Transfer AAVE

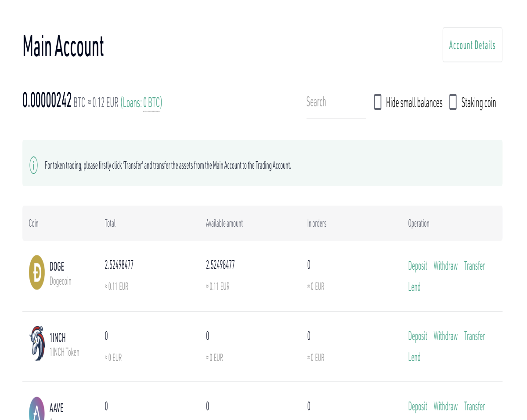click(x=474, y=406)
